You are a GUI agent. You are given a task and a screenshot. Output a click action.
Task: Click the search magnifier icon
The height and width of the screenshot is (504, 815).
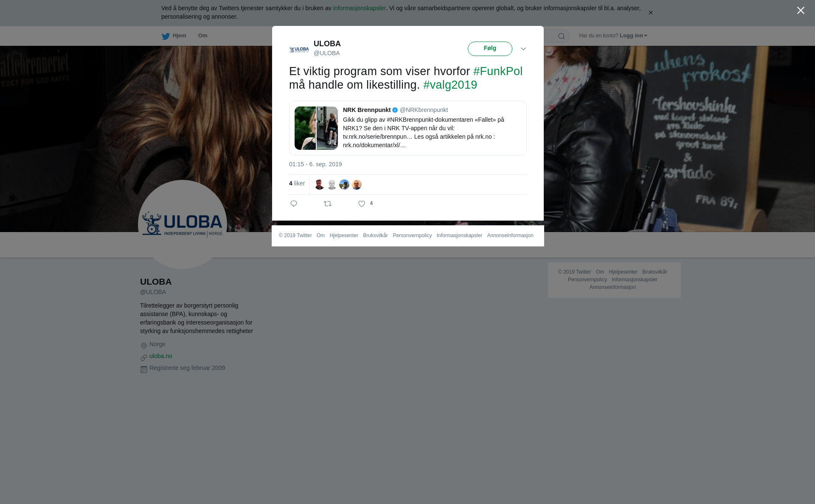click(562, 36)
